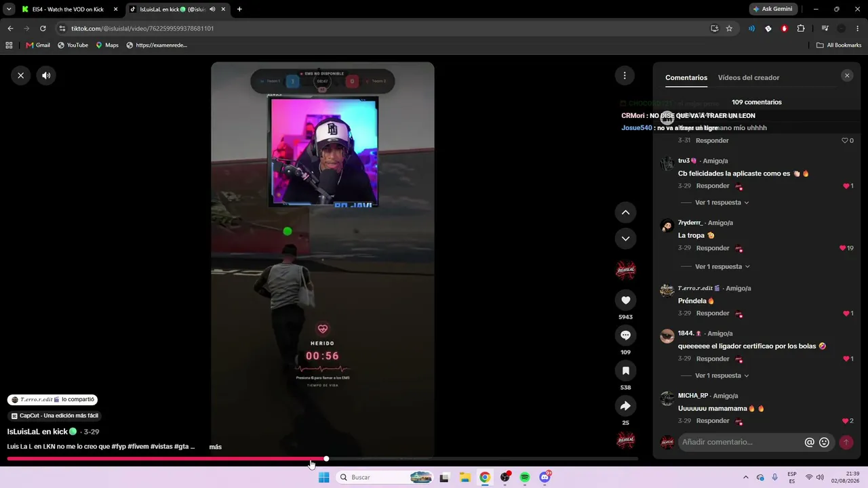The width and height of the screenshot is (868, 488).
Task: Toggle heart on MICHA_RP's comment
Action: [x=846, y=421]
